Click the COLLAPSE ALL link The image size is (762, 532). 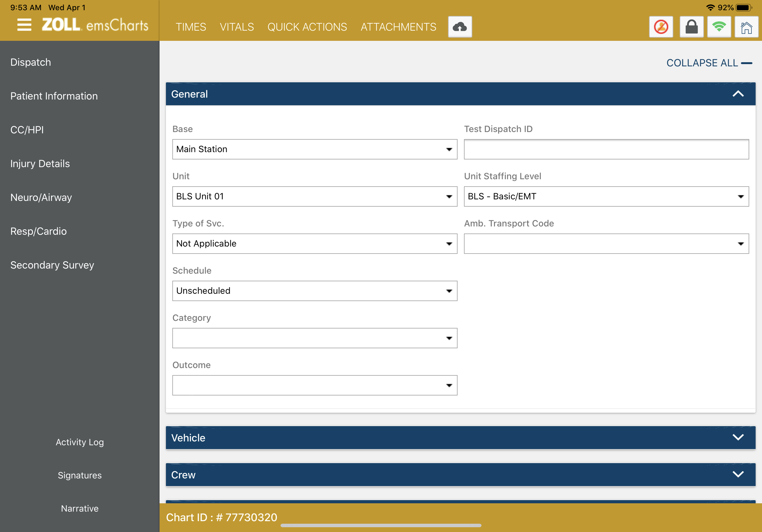tap(709, 63)
